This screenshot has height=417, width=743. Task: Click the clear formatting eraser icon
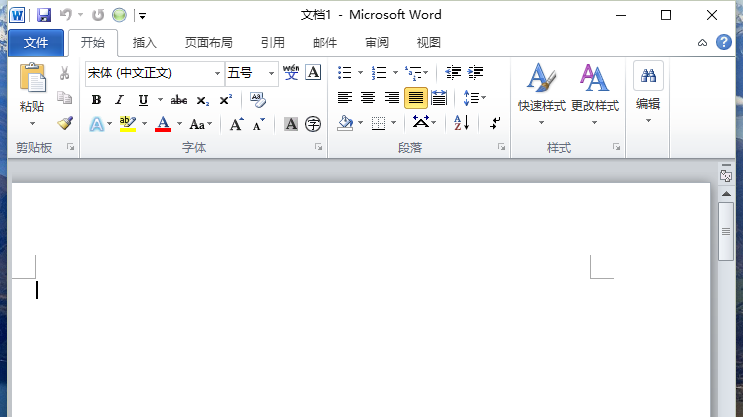point(258,100)
